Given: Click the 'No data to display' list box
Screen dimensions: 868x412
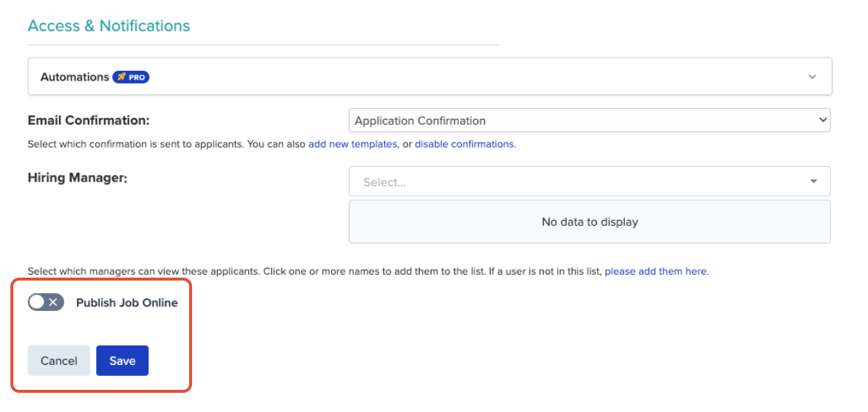Looking at the screenshot, I should point(589,222).
